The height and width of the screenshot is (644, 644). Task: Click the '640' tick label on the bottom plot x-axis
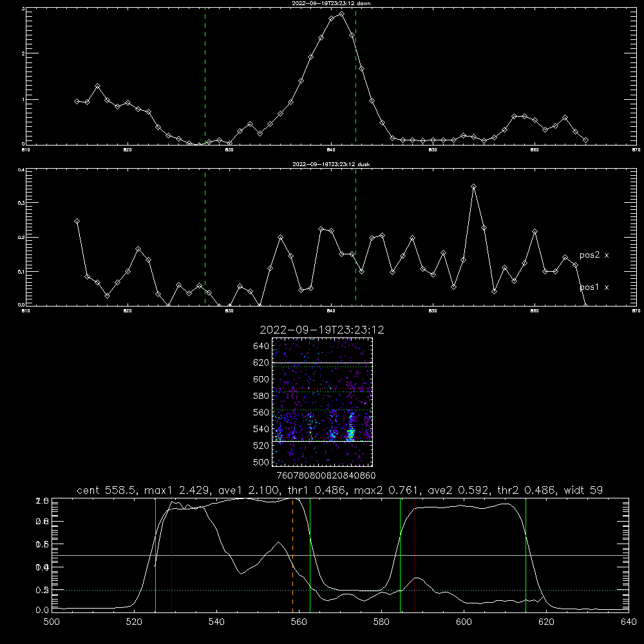629,621
